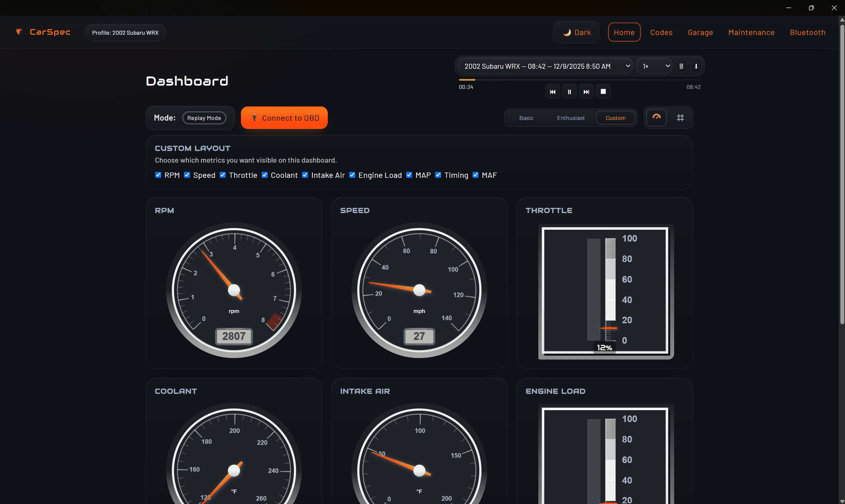Uncheck the RPM metric checkbox

pos(158,175)
